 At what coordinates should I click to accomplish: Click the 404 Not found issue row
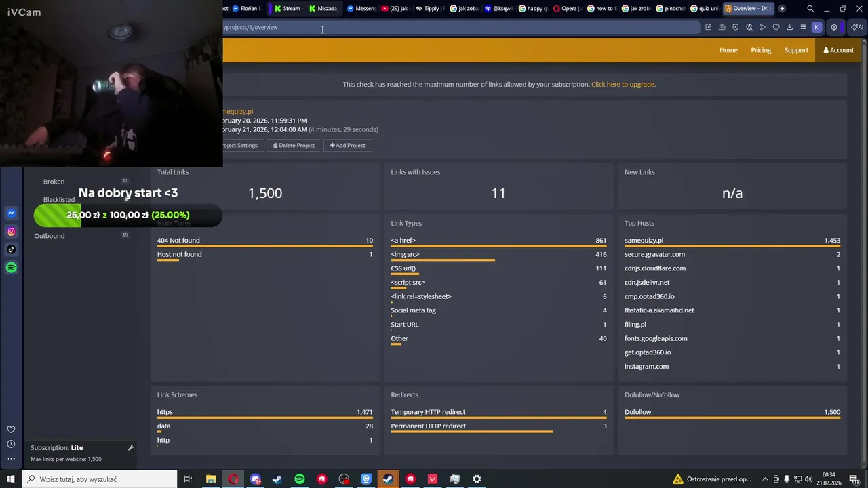[265, 241]
